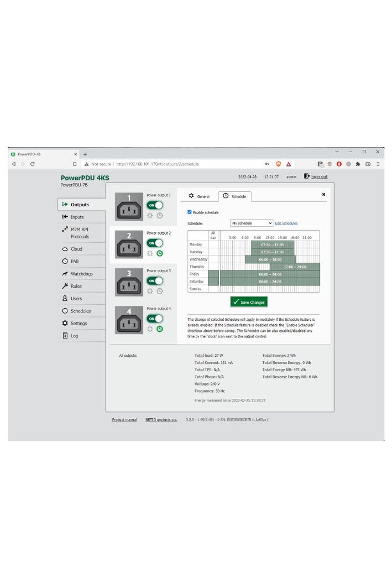Follow the Edit schedules link
The height and width of the screenshot is (588, 392).
point(286,223)
